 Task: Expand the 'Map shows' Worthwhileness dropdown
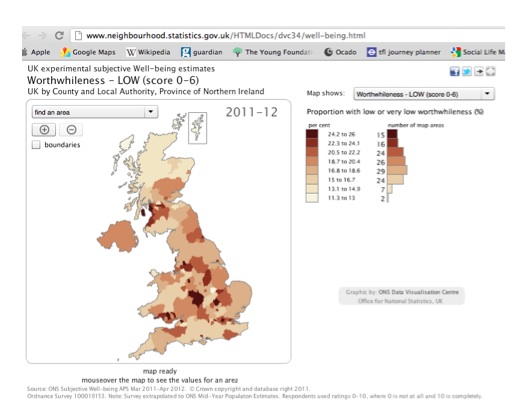point(424,94)
